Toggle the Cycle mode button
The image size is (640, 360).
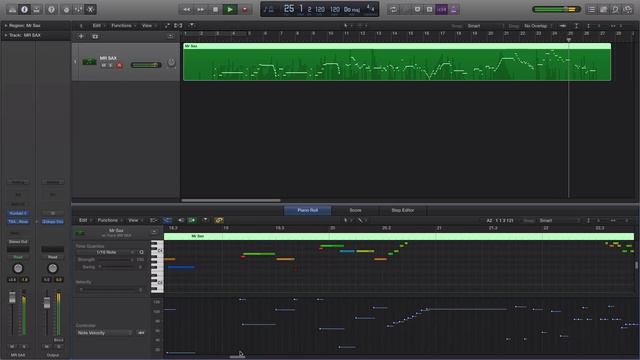click(393, 9)
